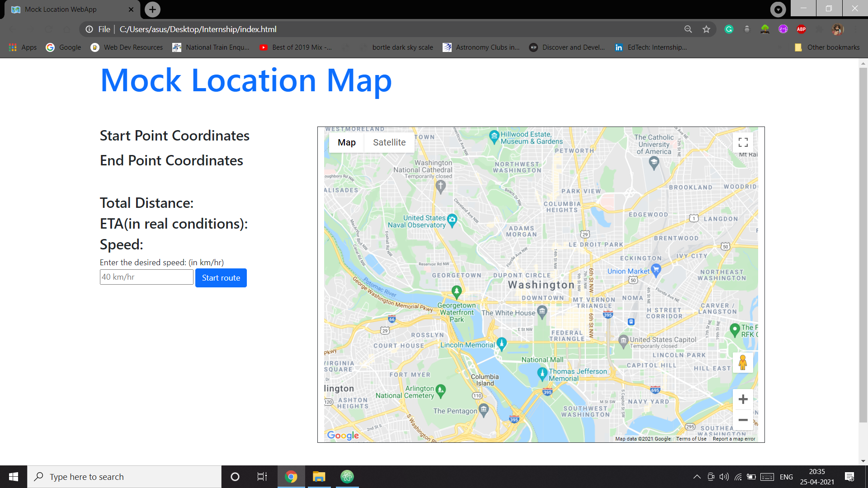Select the Pegman for Street View
Viewport: 868px width, 488px height.
pos(743,362)
